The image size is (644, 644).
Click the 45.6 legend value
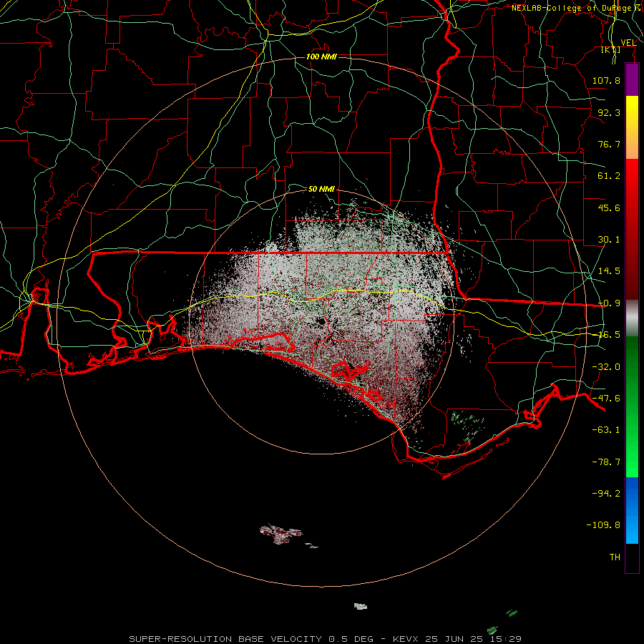[x=609, y=208]
